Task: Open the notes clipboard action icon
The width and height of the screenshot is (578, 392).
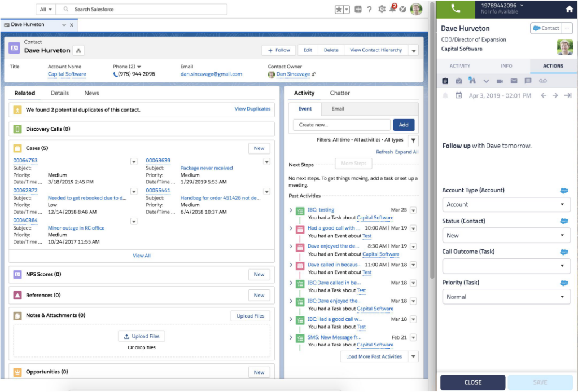Action: pos(445,81)
